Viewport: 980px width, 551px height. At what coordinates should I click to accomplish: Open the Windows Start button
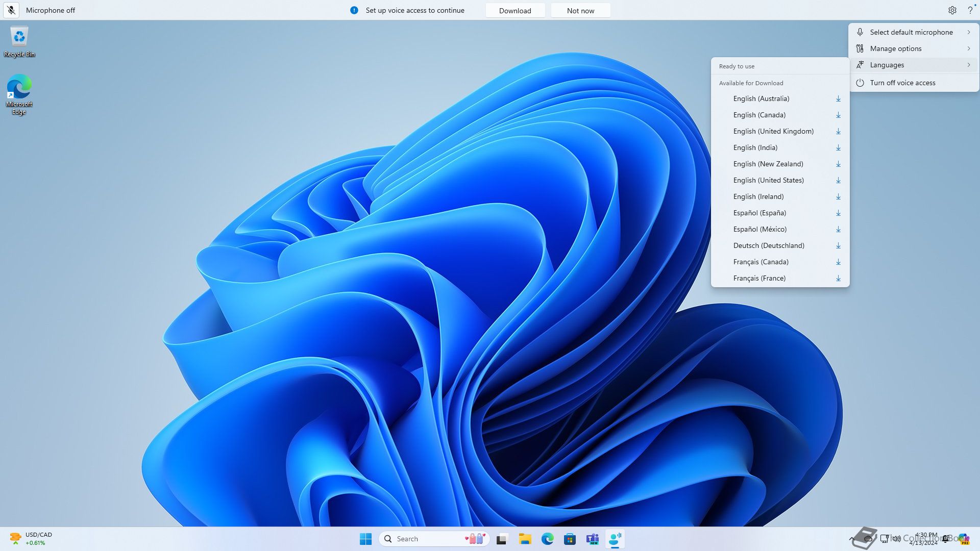pyautogui.click(x=365, y=539)
